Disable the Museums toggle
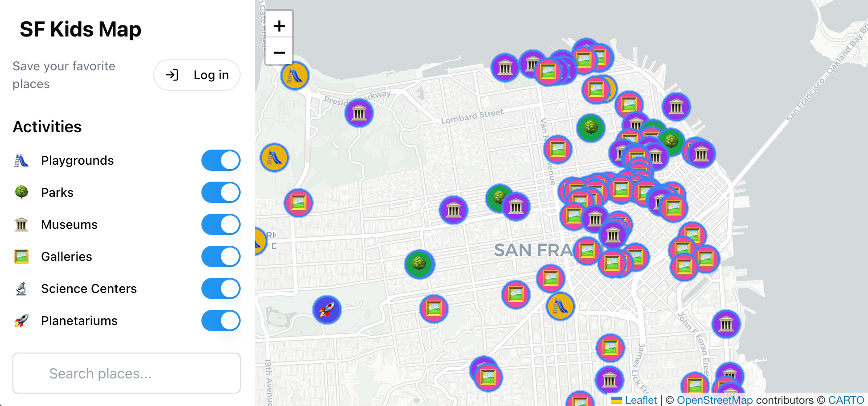 coord(221,224)
